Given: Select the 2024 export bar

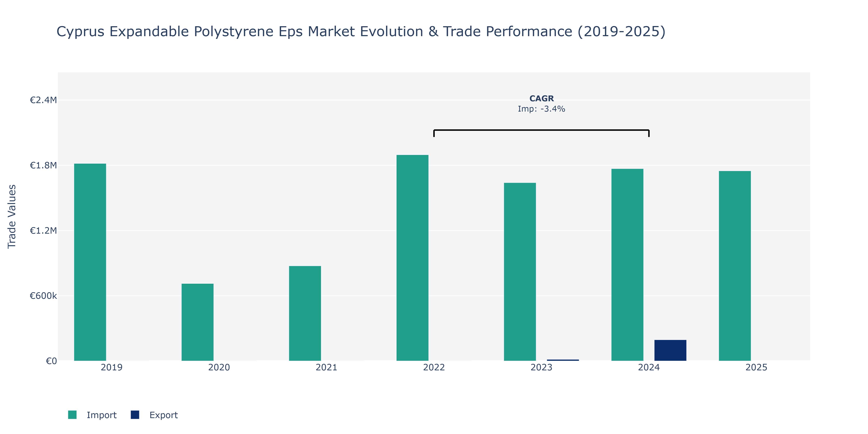Looking at the screenshot, I should 670,350.
